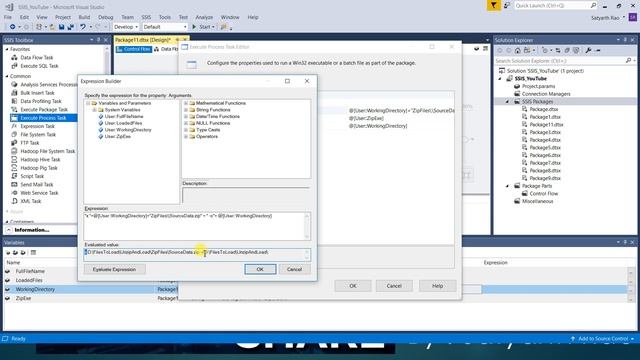Select User::WorkingDirectory variable in tree
This screenshot has width=640, height=360.
[128, 130]
